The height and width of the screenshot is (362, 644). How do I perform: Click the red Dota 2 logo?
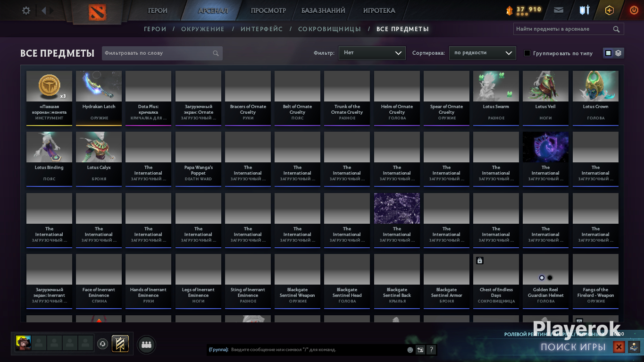pyautogui.click(x=97, y=12)
